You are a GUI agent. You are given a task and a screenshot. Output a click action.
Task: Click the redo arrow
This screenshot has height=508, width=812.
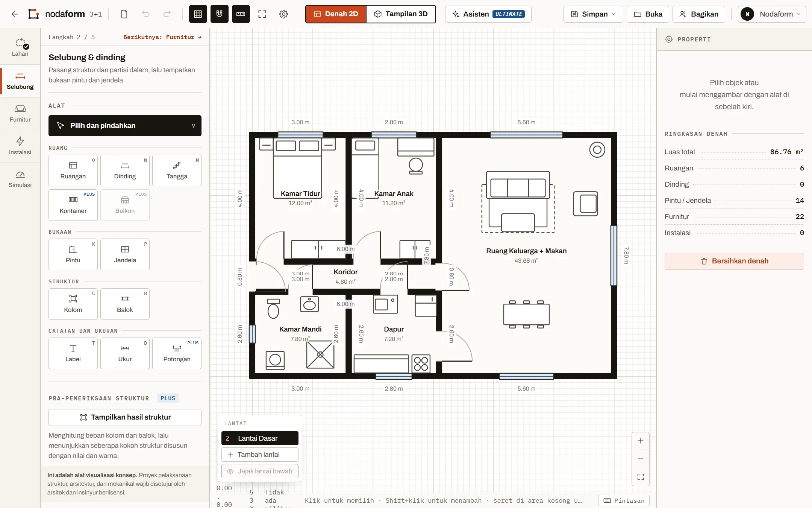point(167,14)
